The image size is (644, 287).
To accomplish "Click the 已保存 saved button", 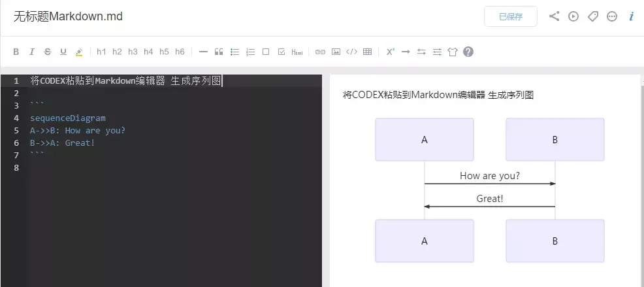I will coord(511,16).
